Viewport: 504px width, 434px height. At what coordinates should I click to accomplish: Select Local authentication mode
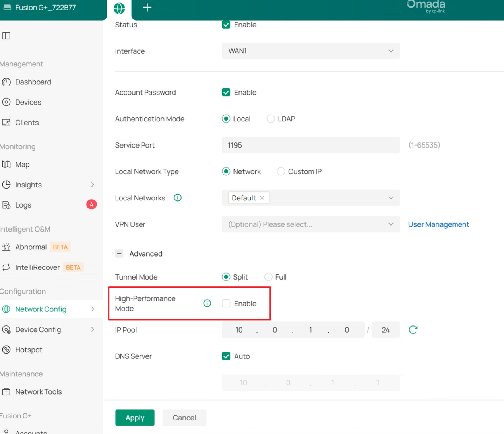click(226, 119)
